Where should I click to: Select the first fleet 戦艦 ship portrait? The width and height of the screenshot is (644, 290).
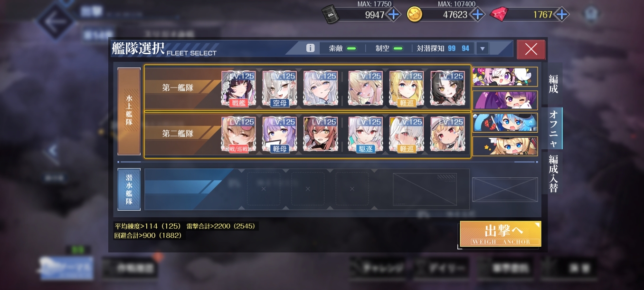click(x=239, y=88)
